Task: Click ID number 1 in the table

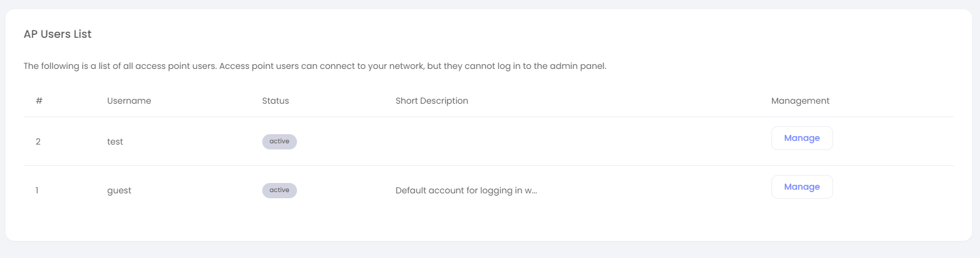Action: (37, 190)
